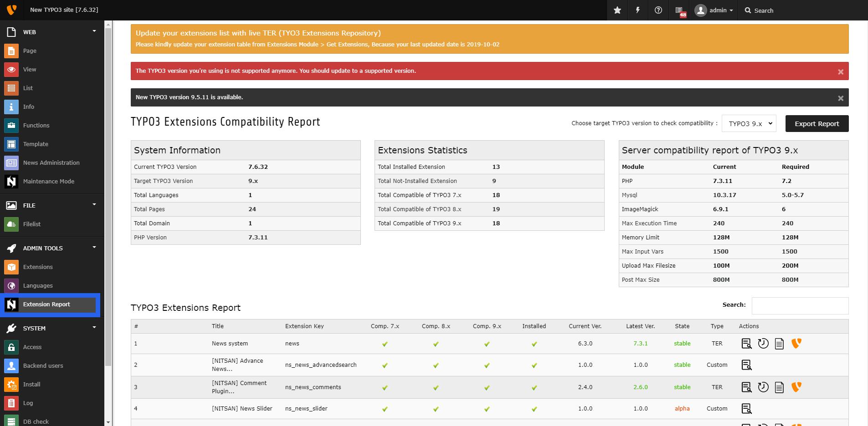Open the Backend users module icon
Image resolution: width=868 pixels, height=426 pixels.
click(11, 365)
